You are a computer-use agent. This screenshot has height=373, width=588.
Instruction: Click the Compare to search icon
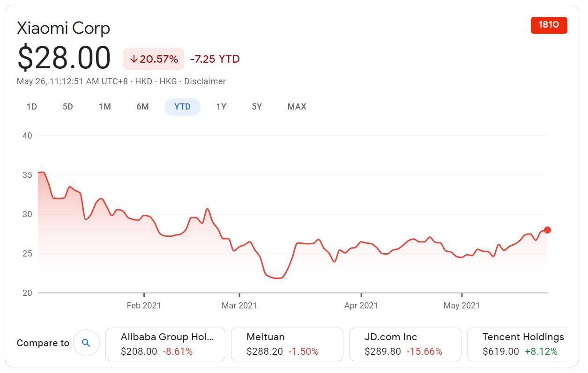pyautogui.click(x=86, y=343)
